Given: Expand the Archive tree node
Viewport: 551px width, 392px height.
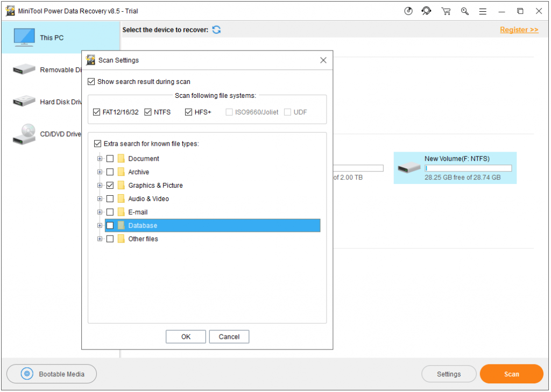Looking at the screenshot, I should pos(100,172).
